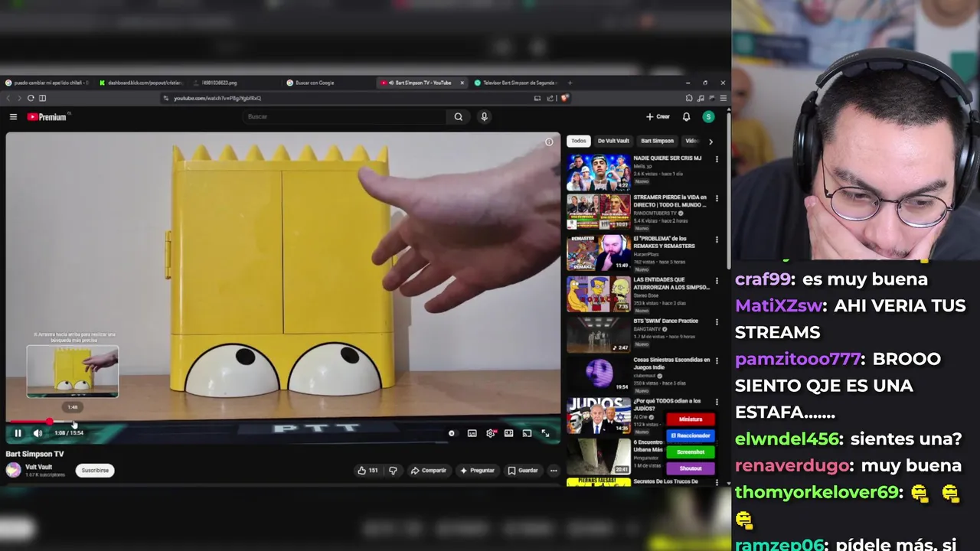Open menu for Por qué TODOS odian video
Image resolution: width=980 pixels, height=551 pixels.
coord(717,402)
